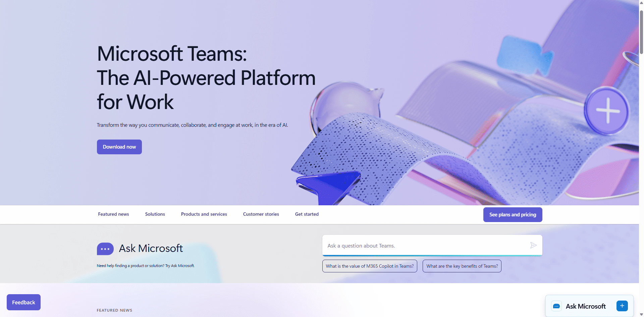
Task: Click the vertical scrollbar thumb
Action: click(641, 32)
